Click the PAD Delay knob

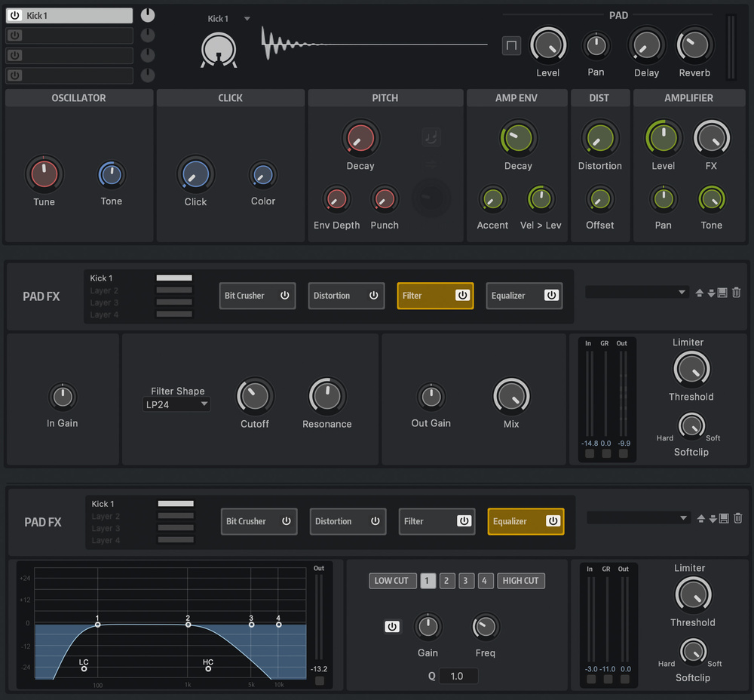[646, 45]
